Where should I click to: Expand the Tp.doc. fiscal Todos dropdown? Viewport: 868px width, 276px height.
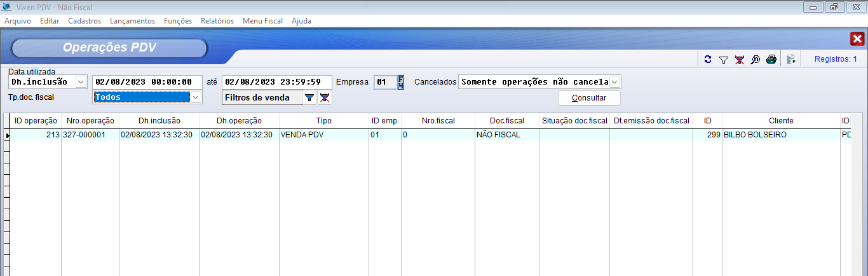(196, 97)
